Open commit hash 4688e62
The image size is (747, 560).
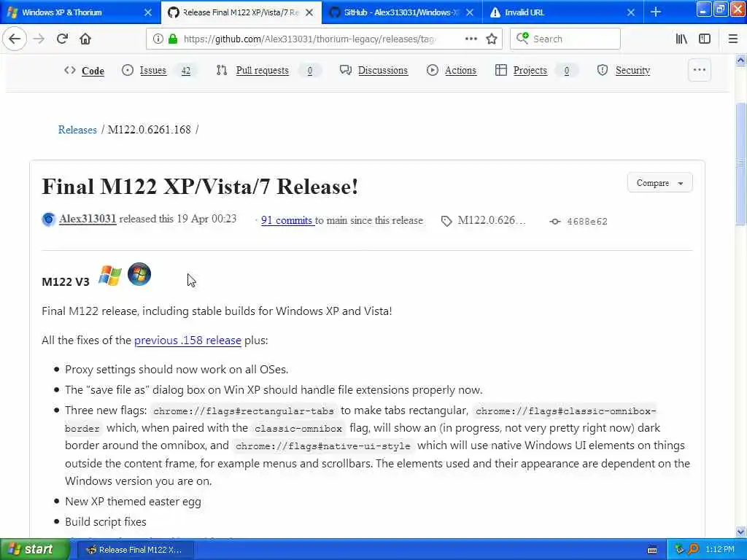(x=587, y=222)
